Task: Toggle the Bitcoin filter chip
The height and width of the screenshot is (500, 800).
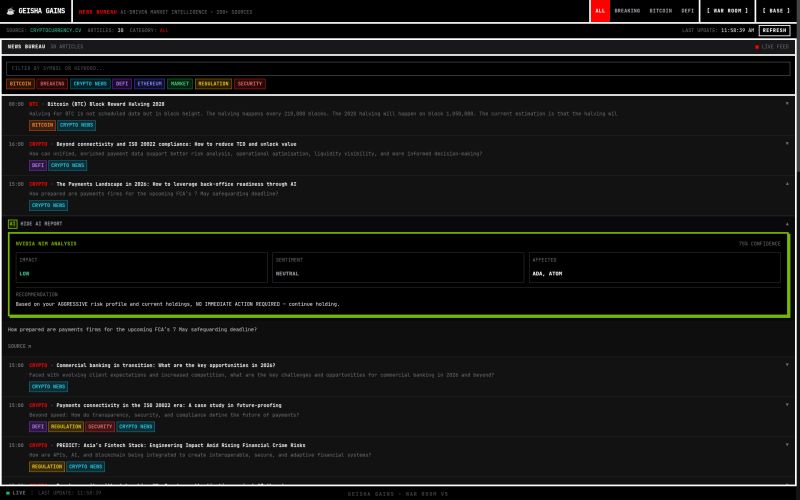Action: [20, 84]
